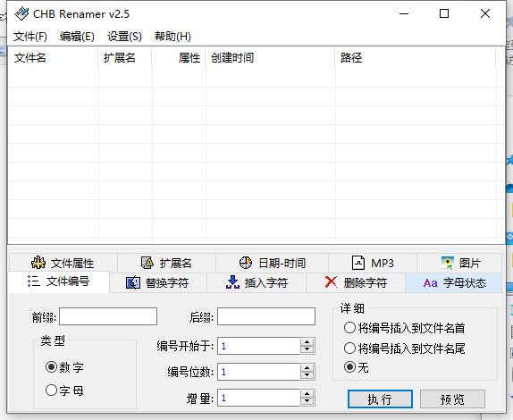
Task: Increase the 增量 value with up arrow
Action: point(307,394)
